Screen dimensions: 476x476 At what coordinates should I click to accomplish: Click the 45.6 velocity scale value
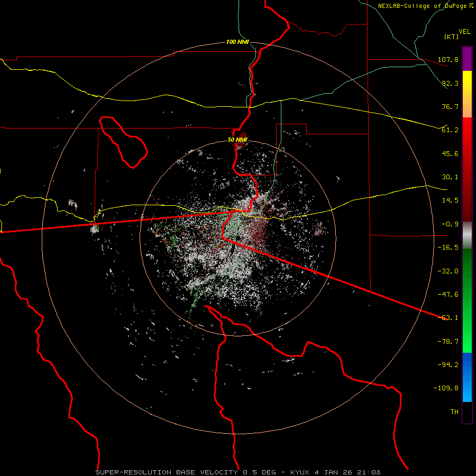[x=450, y=153]
